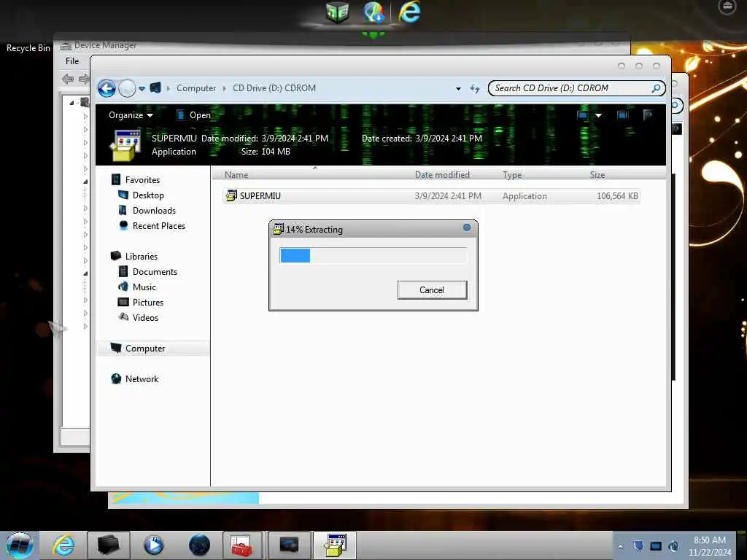Select Network in the navigation pane

tap(142, 378)
